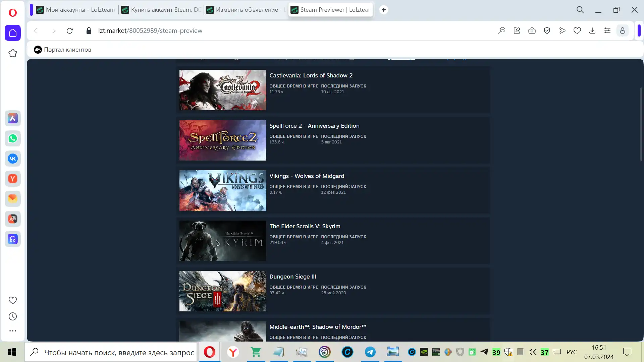This screenshot has width=644, height=362.
Task: Click Castlevania: Lords of Shadow 2 title
Action: coord(311,75)
